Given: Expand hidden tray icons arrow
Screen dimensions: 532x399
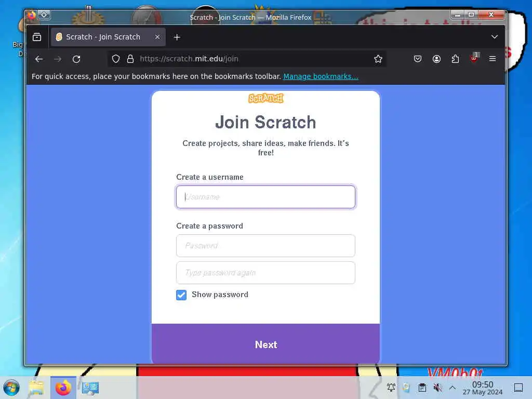Looking at the screenshot, I should [453, 387].
